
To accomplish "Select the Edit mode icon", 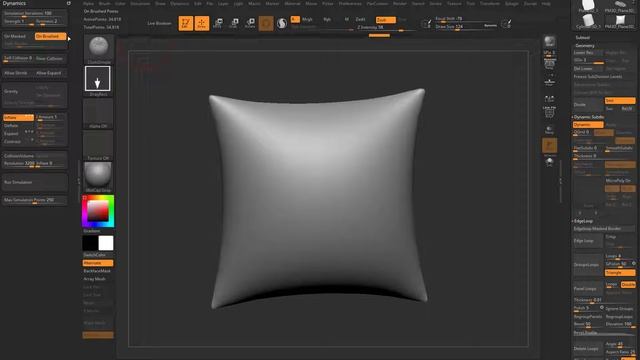I will coord(186,23).
